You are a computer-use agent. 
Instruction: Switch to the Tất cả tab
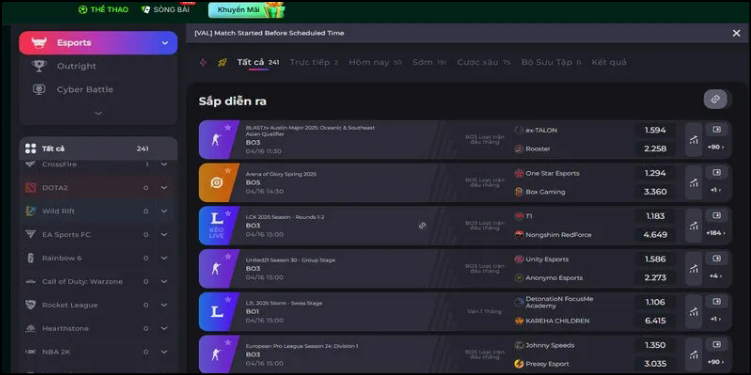pyautogui.click(x=258, y=62)
